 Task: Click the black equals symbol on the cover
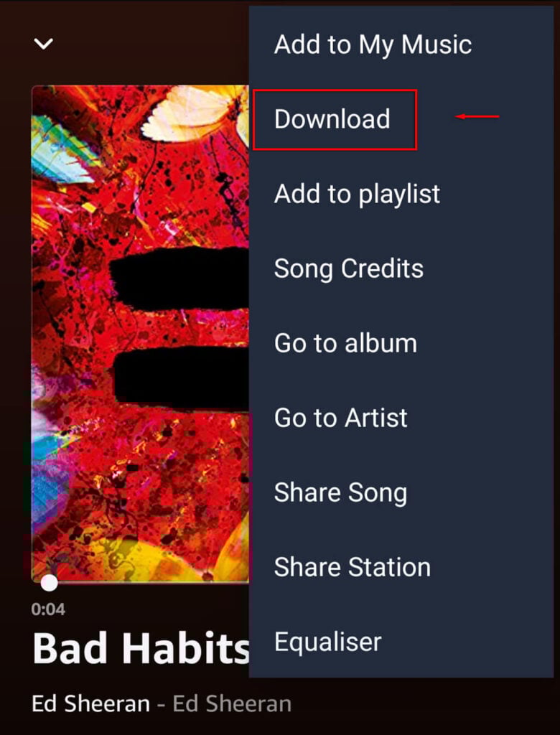(x=179, y=327)
